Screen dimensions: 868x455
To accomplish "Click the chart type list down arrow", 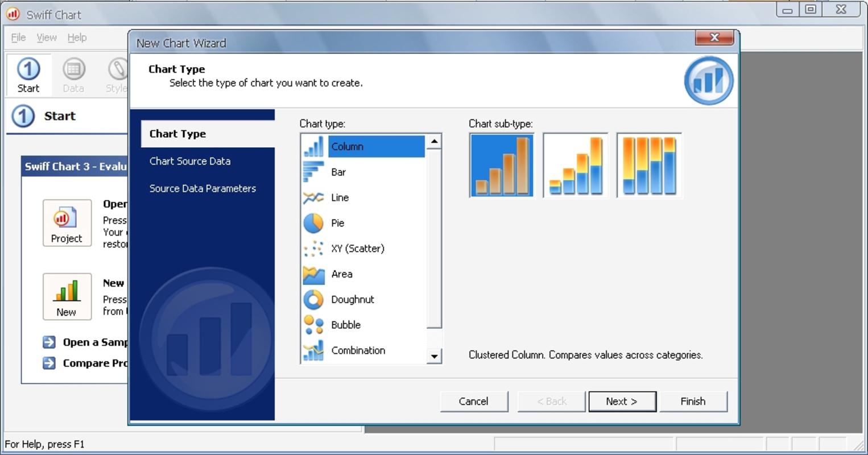I will pyautogui.click(x=434, y=357).
